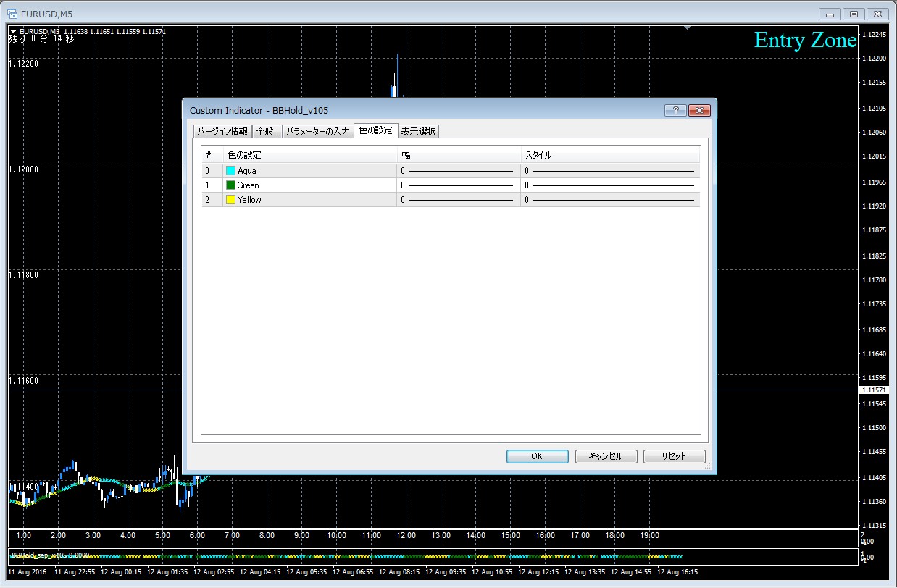This screenshot has height=588, width=897.
Task: Click the 12 Aug 16:15 time label
Action: point(677,571)
